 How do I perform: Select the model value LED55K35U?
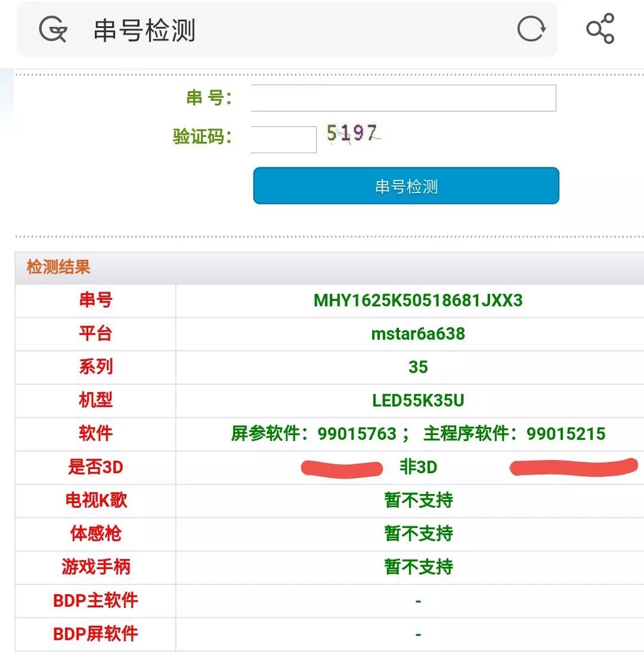(x=418, y=401)
